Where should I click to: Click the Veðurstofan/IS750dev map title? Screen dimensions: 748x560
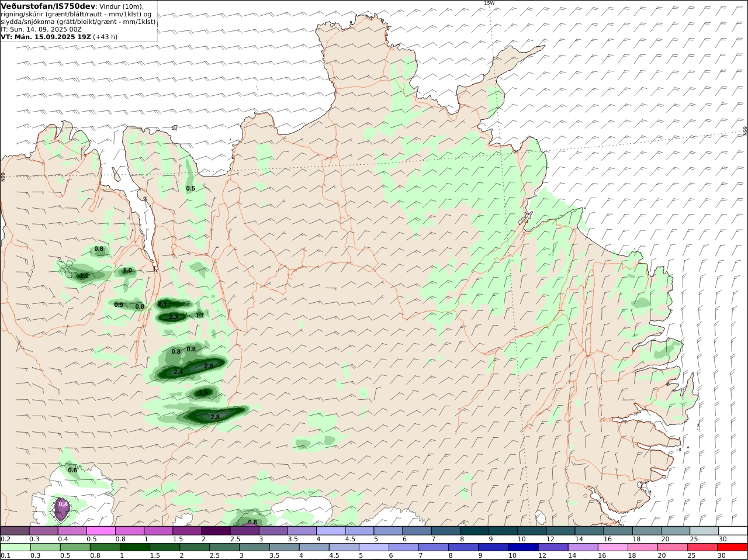(x=48, y=6)
